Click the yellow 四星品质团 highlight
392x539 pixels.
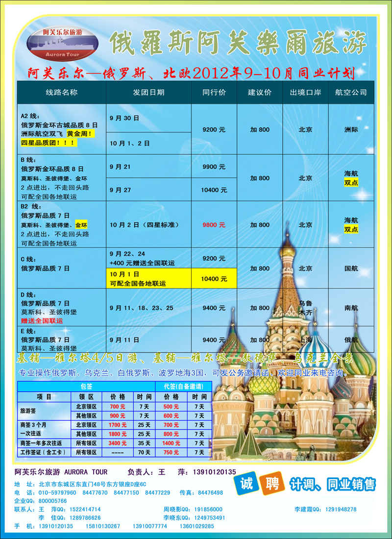coord(48,142)
